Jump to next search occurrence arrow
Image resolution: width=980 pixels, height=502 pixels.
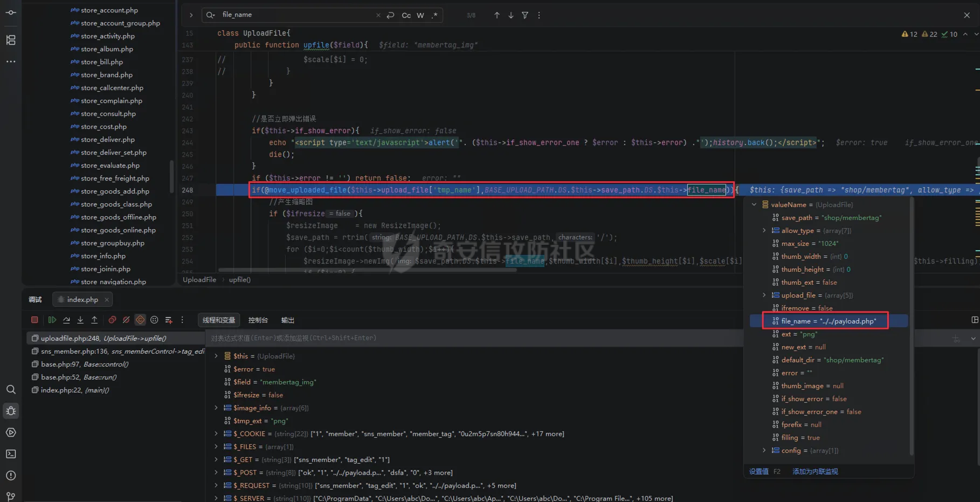pos(510,15)
